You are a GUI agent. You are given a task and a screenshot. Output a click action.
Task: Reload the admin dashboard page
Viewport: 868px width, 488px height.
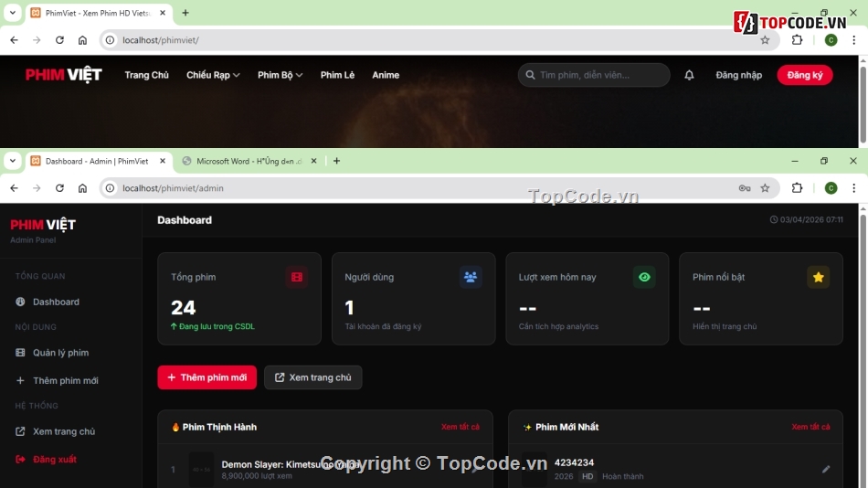click(59, 188)
